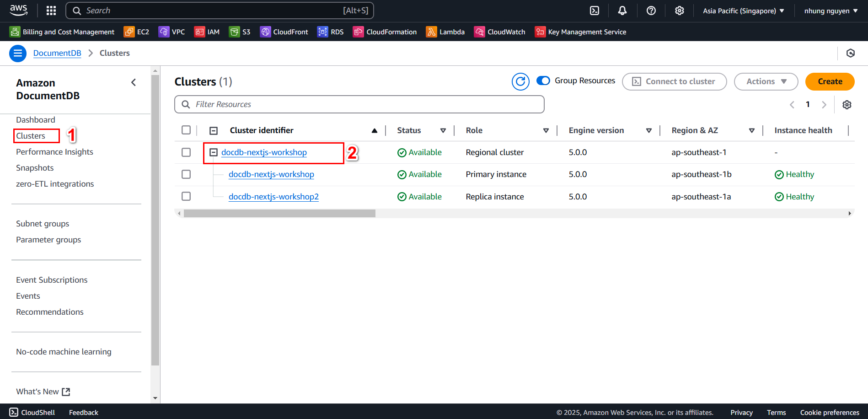868x419 pixels.
Task: Open Recommendations in sidebar
Action: 50,312
